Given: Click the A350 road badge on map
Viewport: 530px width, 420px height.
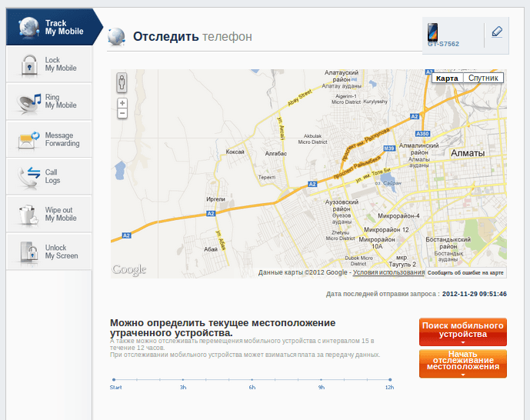Looking at the screenshot, I should [422, 134].
